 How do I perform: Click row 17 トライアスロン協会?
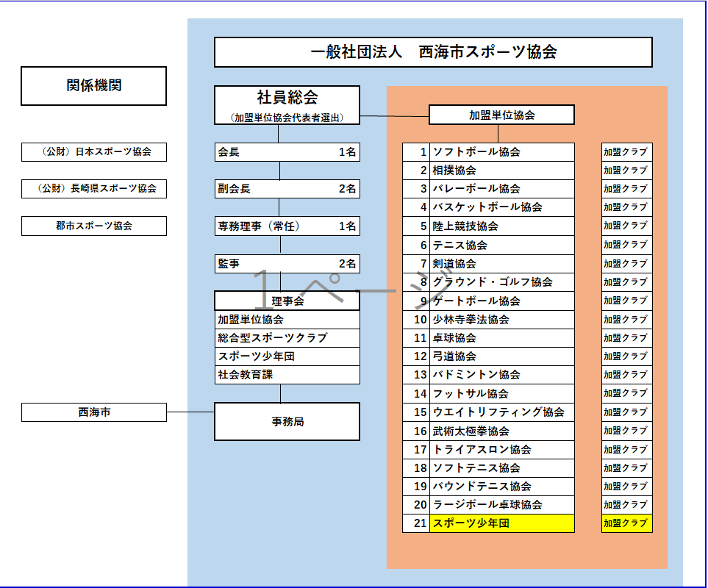point(489,450)
